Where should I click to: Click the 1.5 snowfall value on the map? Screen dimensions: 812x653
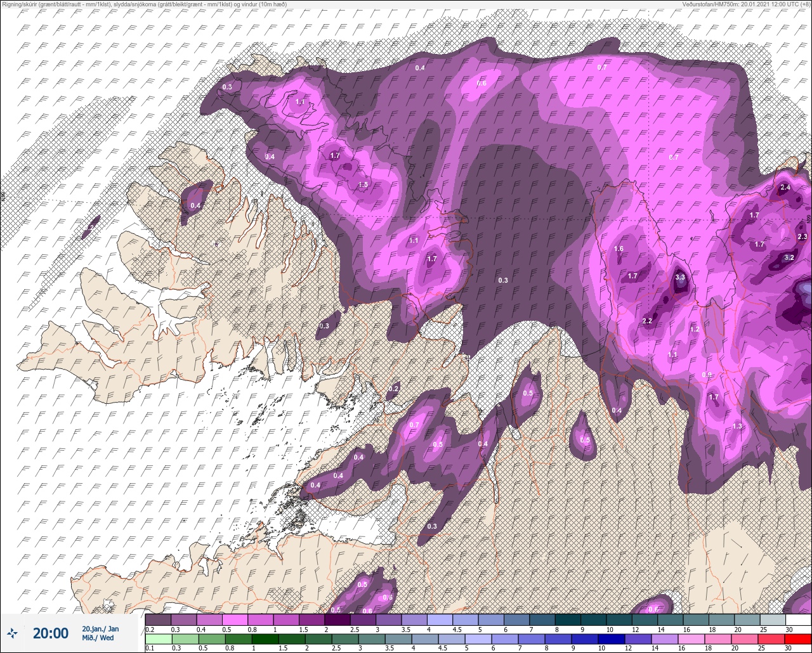(363, 184)
